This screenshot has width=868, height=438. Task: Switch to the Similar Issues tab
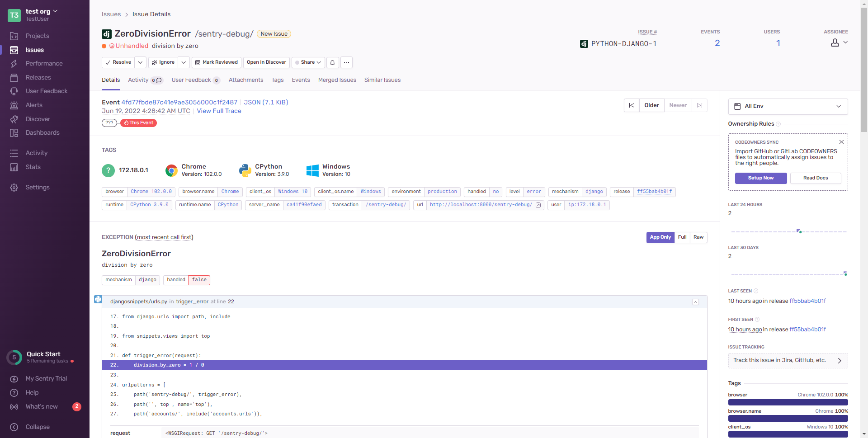pos(382,80)
